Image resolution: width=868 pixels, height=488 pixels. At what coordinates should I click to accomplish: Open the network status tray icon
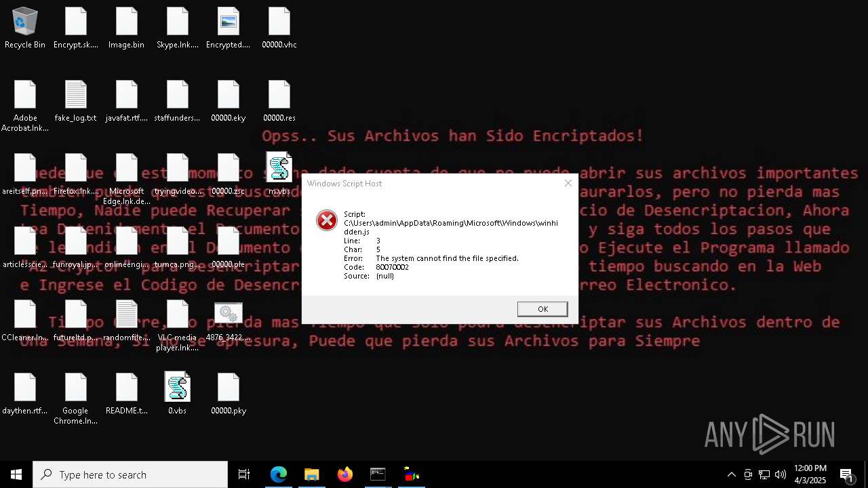point(764,474)
